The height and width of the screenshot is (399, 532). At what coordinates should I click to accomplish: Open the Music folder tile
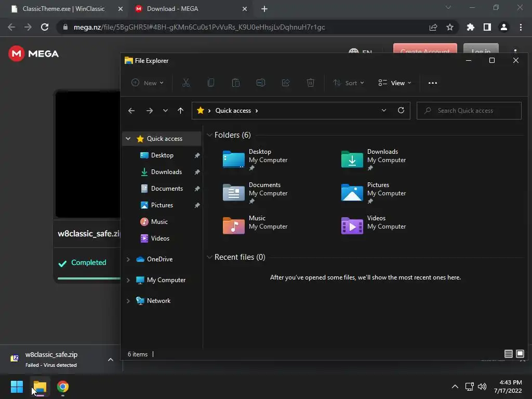pyautogui.click(x=255, y=224)
